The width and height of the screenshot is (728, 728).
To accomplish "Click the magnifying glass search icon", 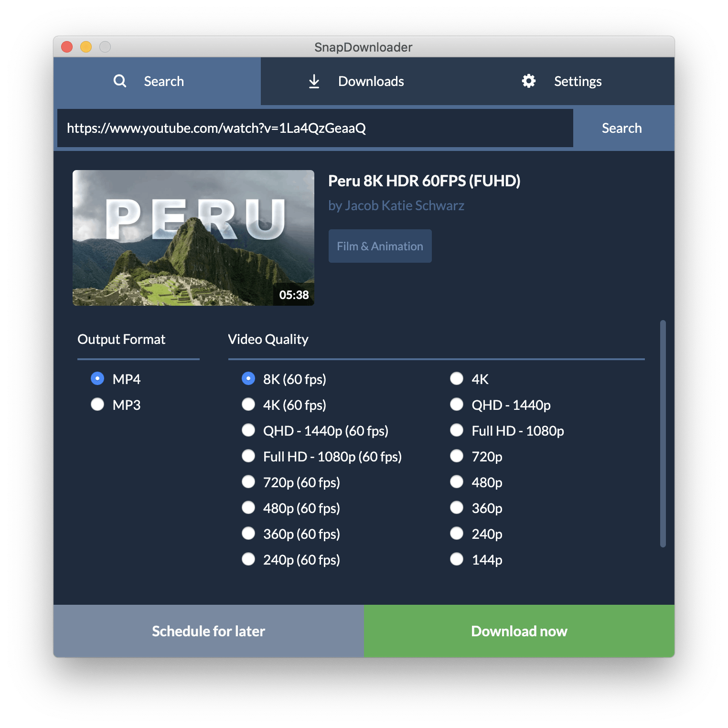I will [x=120, y=81].
